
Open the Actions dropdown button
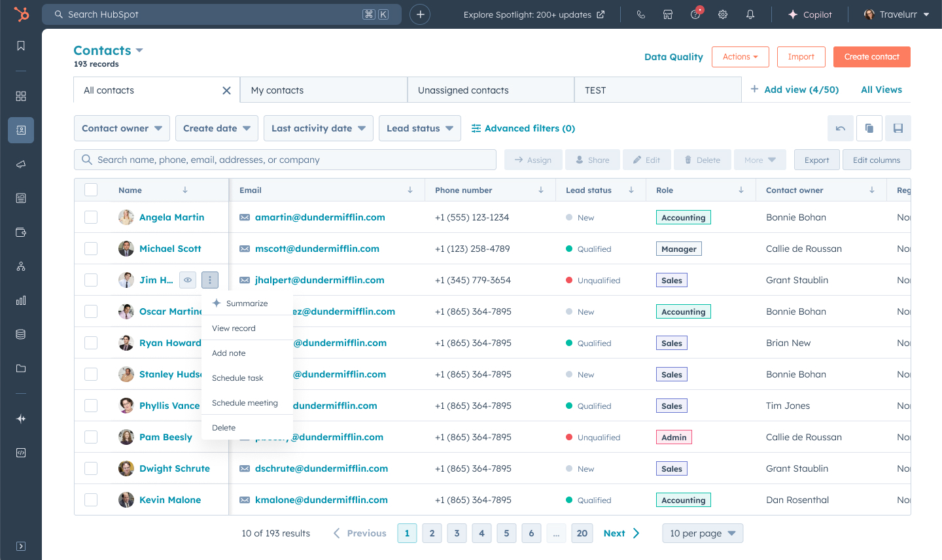[x=741, y=57]
